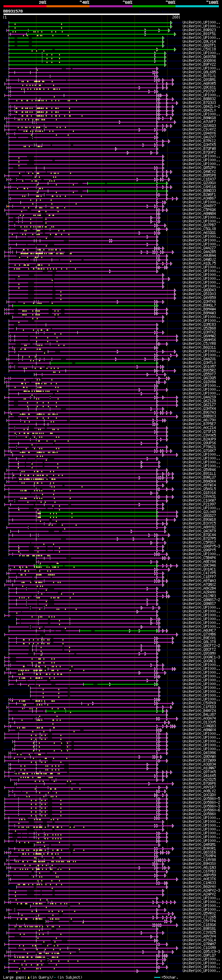Click the orange ~40% identity legend bar
The image size is (222, 980).
coord(68,7)
